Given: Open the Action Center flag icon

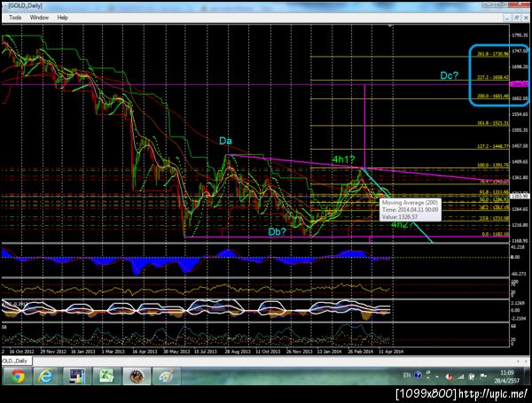Looking at the screenshot, I should click(483, 376).
